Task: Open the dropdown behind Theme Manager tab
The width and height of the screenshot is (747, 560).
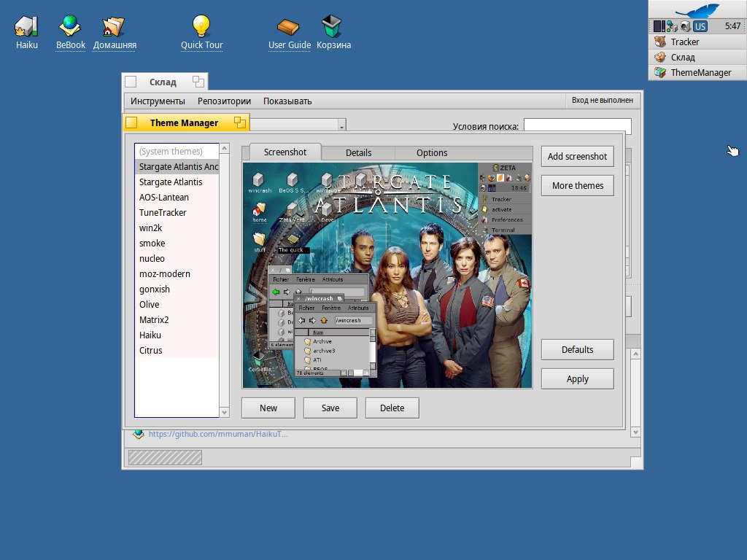Action: [x=341, y=126]
